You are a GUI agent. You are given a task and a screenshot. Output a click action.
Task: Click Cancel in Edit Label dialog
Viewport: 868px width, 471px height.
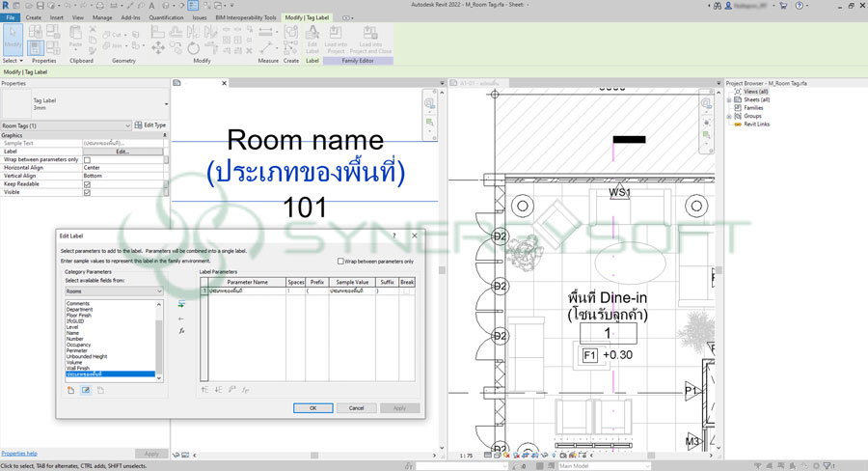pos(356,408)
